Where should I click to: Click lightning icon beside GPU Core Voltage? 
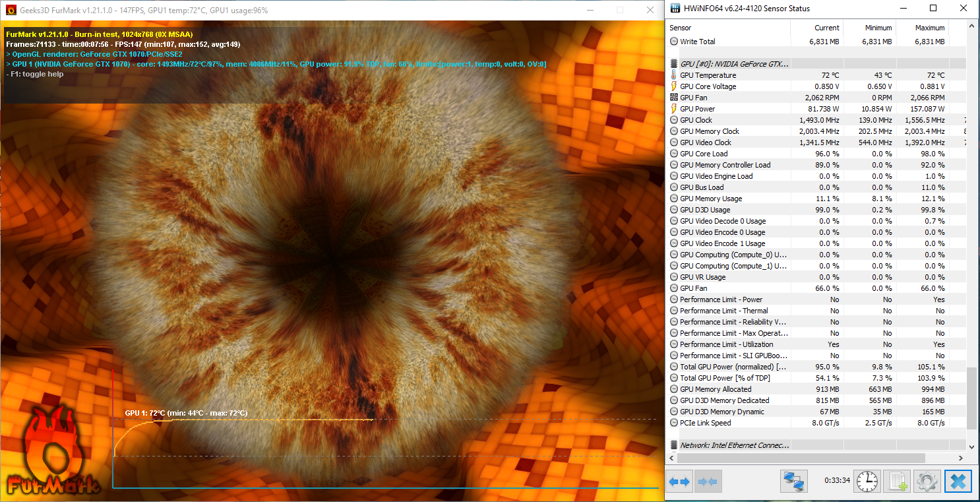coord(673,86)
